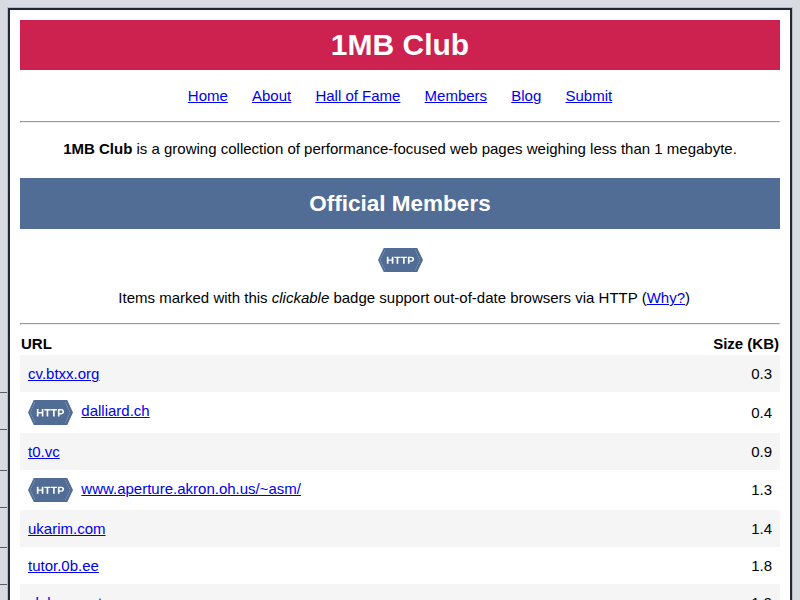The height and width of the screenshot is (600, 800).
Task: Open the Submit page
Action: click(x=588, y=96)
